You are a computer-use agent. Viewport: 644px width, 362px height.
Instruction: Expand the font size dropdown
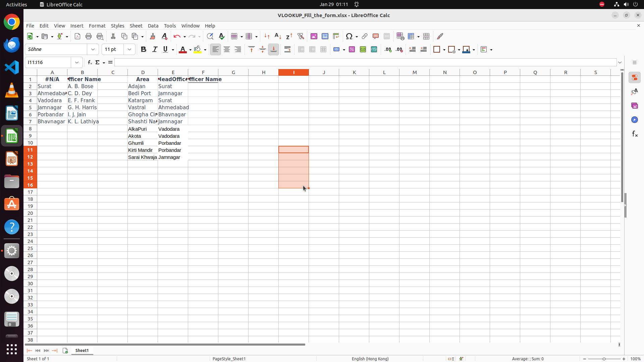coord(129,49)
